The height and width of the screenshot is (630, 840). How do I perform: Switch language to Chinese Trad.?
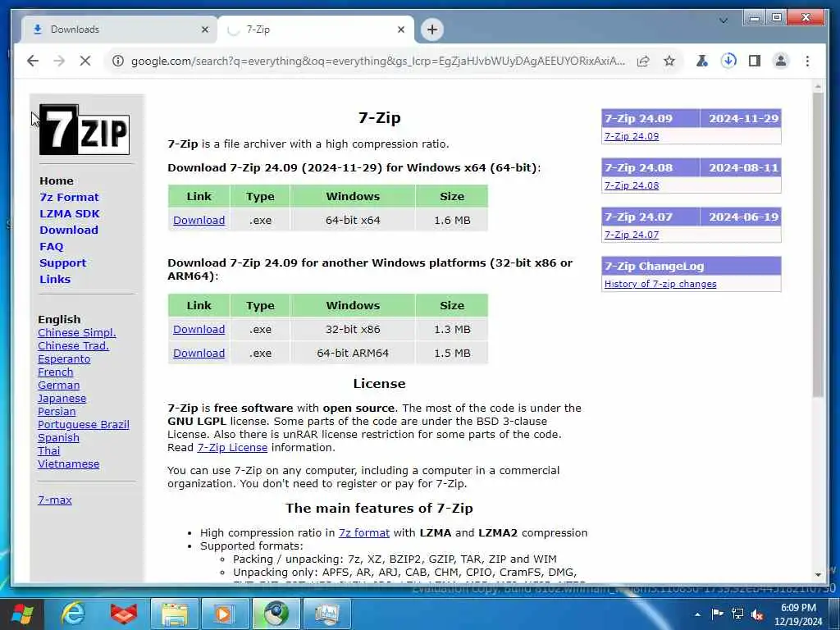(73, 346)
